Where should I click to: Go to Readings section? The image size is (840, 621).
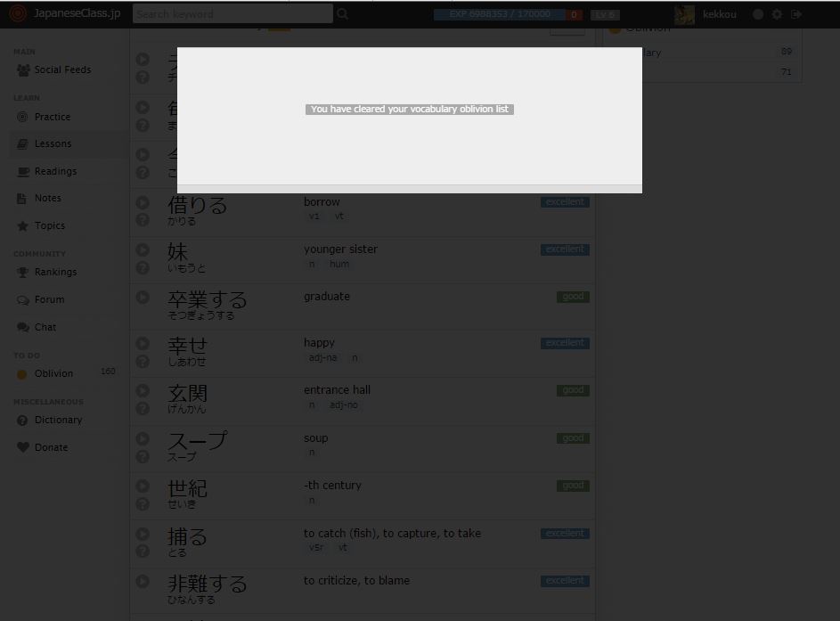(x=55, y=171)
